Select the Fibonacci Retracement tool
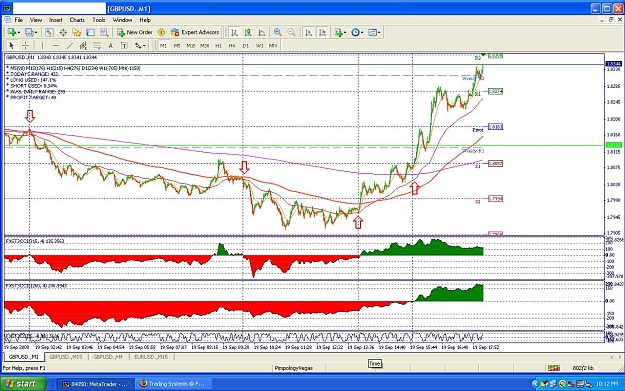Viewport: 625px width, 391px height. pyautogui.click(x=97, y=45)
